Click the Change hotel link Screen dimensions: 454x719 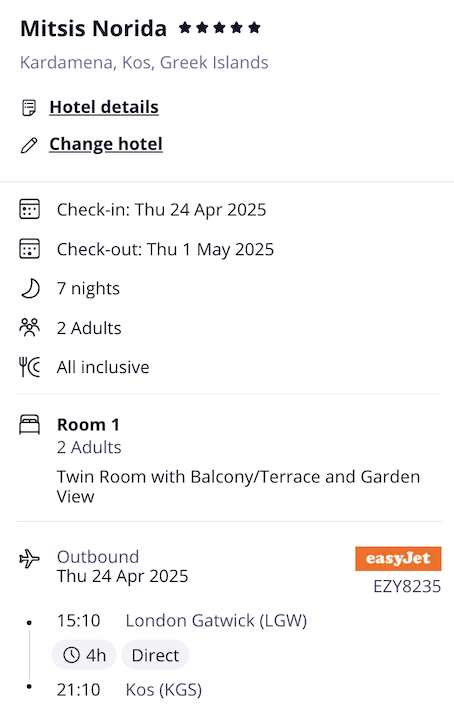click(x=106, y=144)
